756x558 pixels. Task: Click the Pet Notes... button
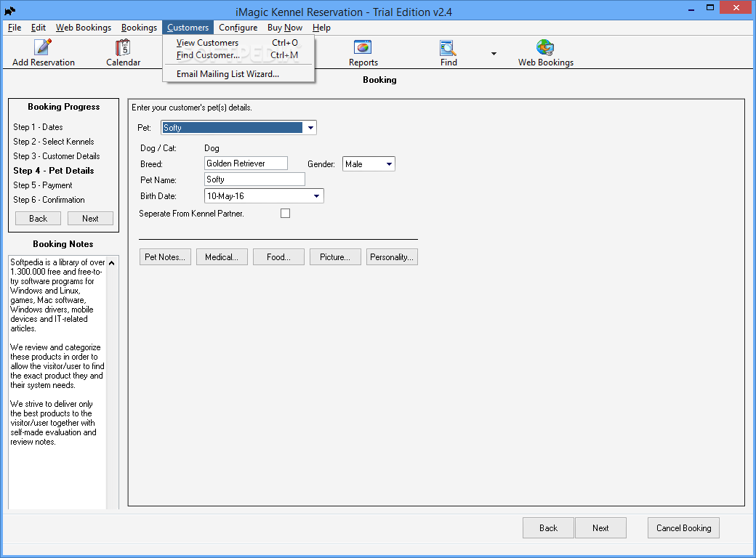pyautogui.click(x=165, y=256)
